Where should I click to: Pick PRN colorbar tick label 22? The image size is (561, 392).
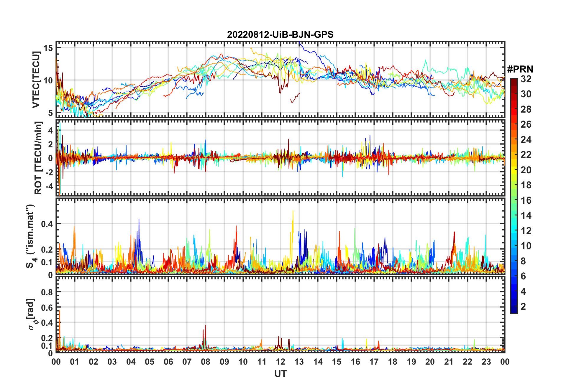pos(526,155)
